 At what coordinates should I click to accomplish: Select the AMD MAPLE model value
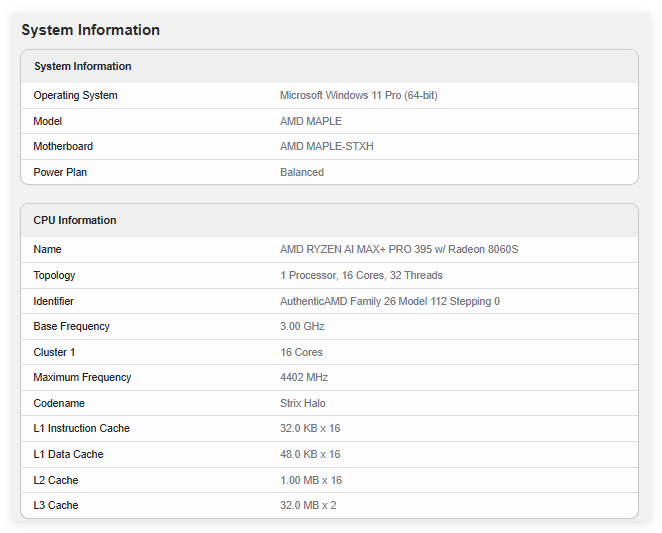[311, 121]
